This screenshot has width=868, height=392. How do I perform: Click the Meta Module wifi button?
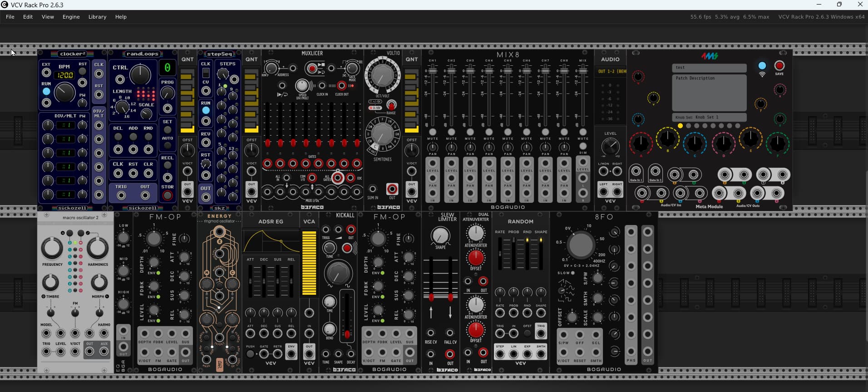pos(762,66)
